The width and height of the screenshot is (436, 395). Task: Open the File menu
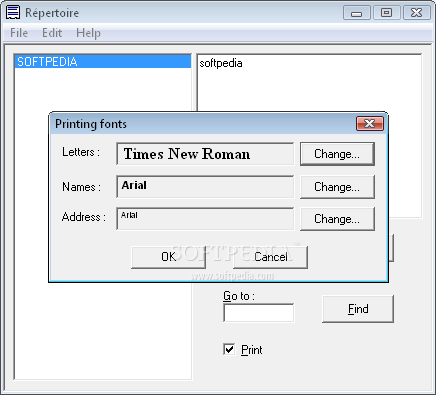click(x=19, y=33)
